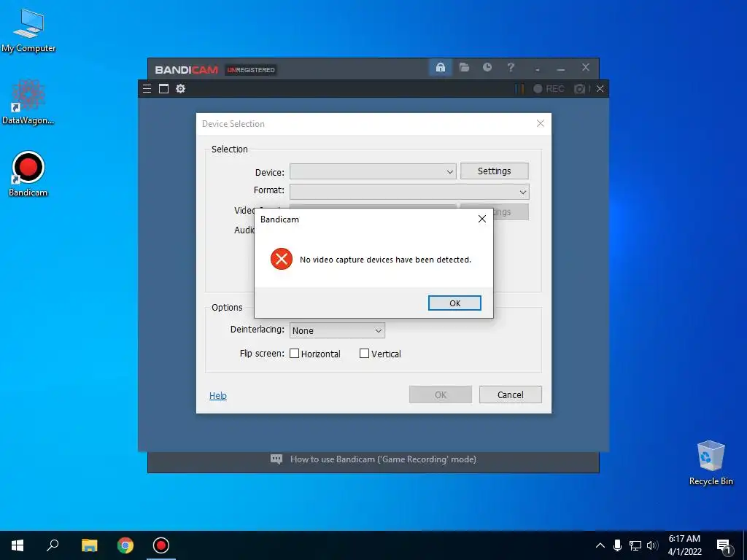Click the pause bars icon beside REC
Image resolution: width=747 pixels, height=560 pixels.
click(x=519, y=88)
